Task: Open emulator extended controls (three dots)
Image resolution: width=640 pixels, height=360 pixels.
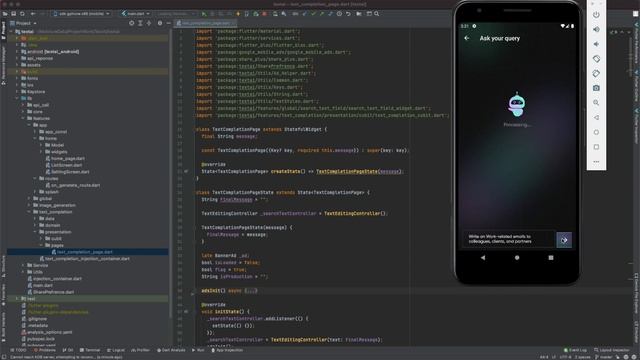Action: coord(596,162)
